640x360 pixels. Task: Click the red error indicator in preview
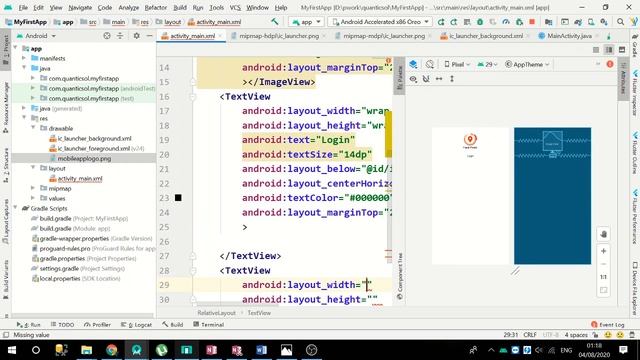point(610,64)
